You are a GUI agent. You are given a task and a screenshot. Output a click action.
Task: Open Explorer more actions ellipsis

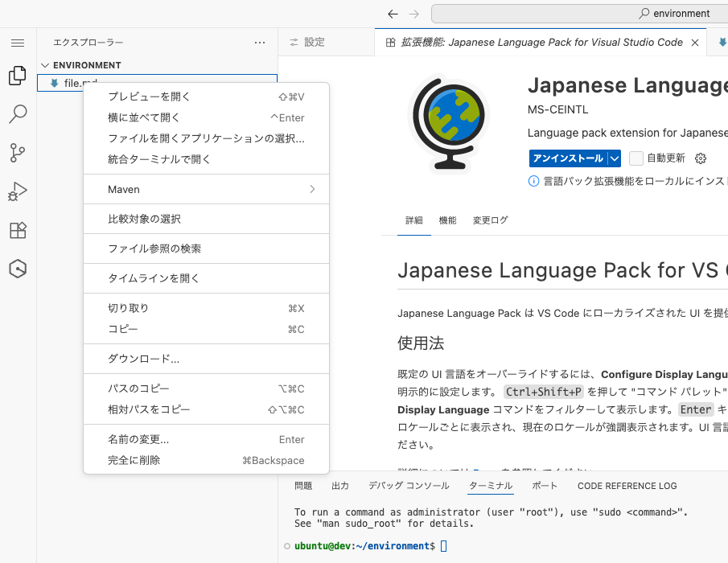tap(260, 43)
